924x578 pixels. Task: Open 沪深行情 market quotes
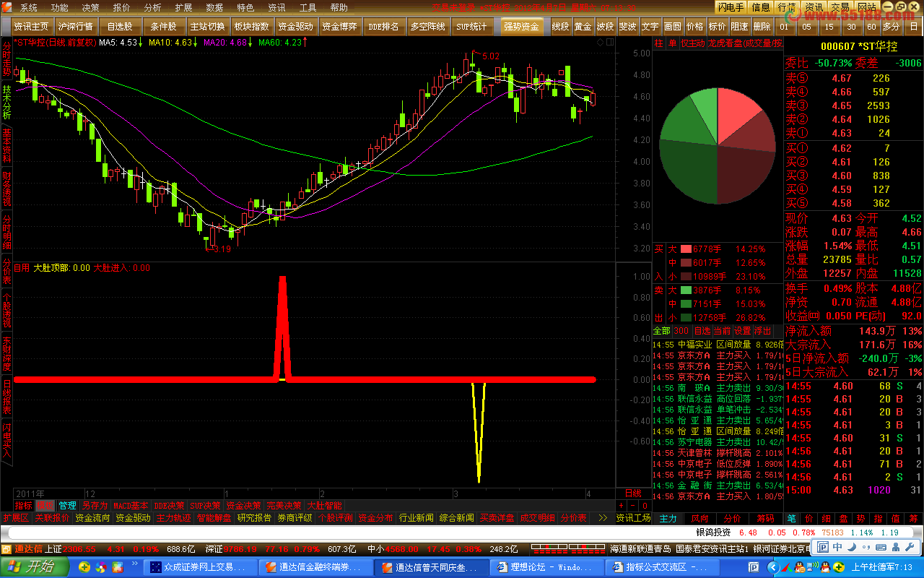pyautogui.click(x=74, y=27)
